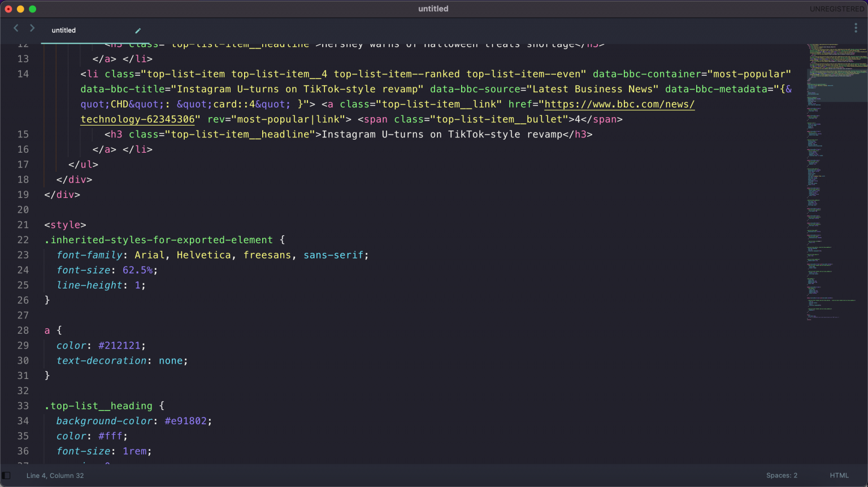Image resolution: width=868 pixels, height=487 pixels.
Task: Toggle the sidebar icon in status bar
Action: pyautogui.click(x=6, y=476)
